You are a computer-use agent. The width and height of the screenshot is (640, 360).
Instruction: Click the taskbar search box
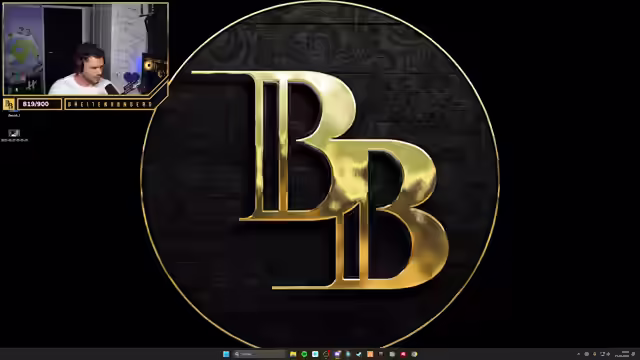click(x=260, y=354)
